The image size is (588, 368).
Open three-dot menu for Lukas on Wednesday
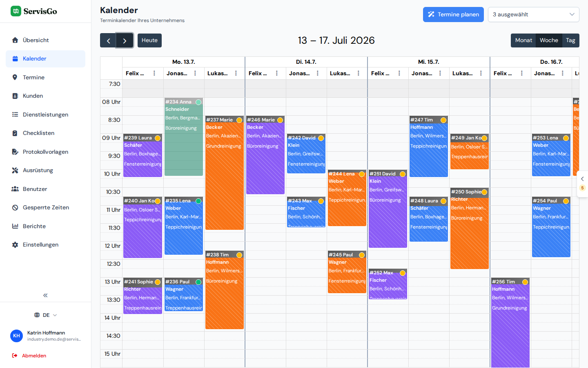point(481,73)
